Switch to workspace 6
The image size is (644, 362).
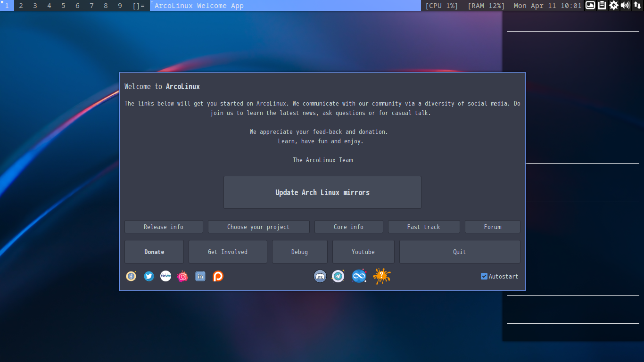pyautogui.click(x=77, y=6)
